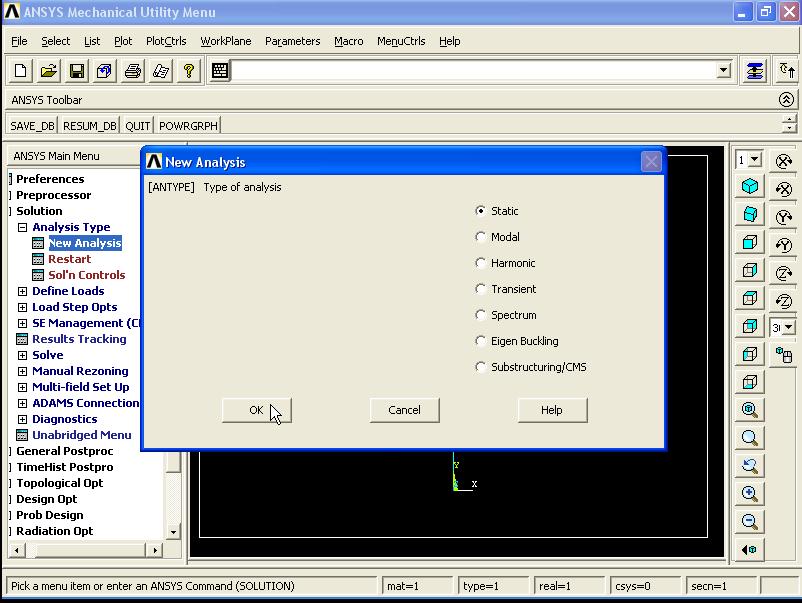Image resolution: width=802 pixels, height=603 pixels.
Task: Choose the Harmonic analysis type
Action: click(480, 263)
